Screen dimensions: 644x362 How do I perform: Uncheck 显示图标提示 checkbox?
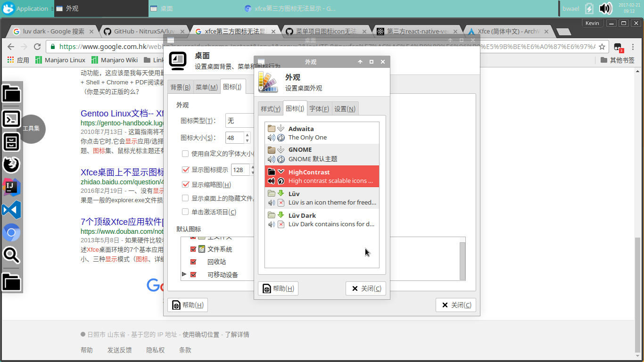pyautogui.click(x=185, y=170)
